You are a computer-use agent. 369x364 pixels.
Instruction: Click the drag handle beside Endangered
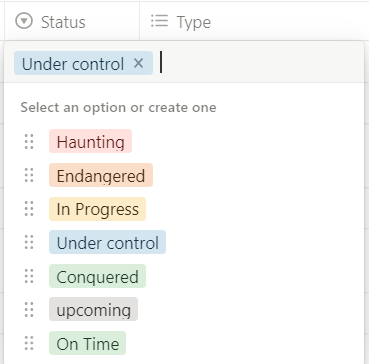point(29,175)
